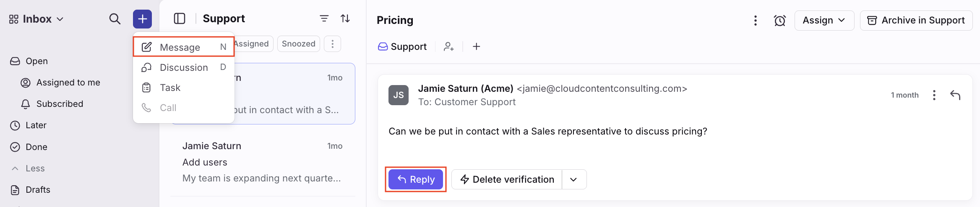
Task: Open the message's three-dot options
Action: [934, 95]
